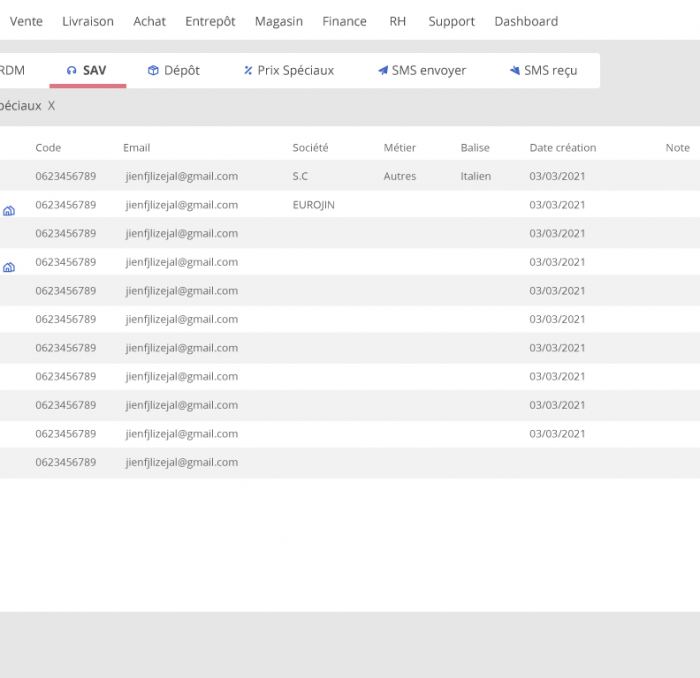Click the house icon in fourth table row
700x678 pixels.
(9, 268)
